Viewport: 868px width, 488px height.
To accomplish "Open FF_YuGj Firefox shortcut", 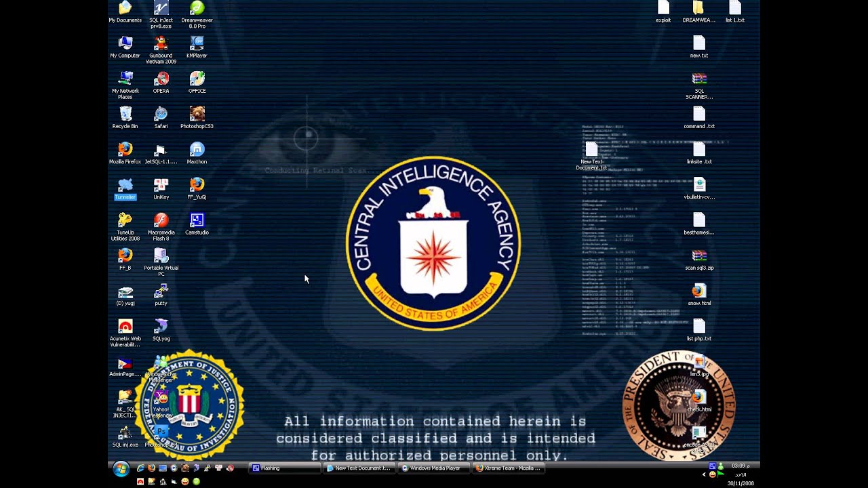I will pyautogui.click(x=197, y=189).
